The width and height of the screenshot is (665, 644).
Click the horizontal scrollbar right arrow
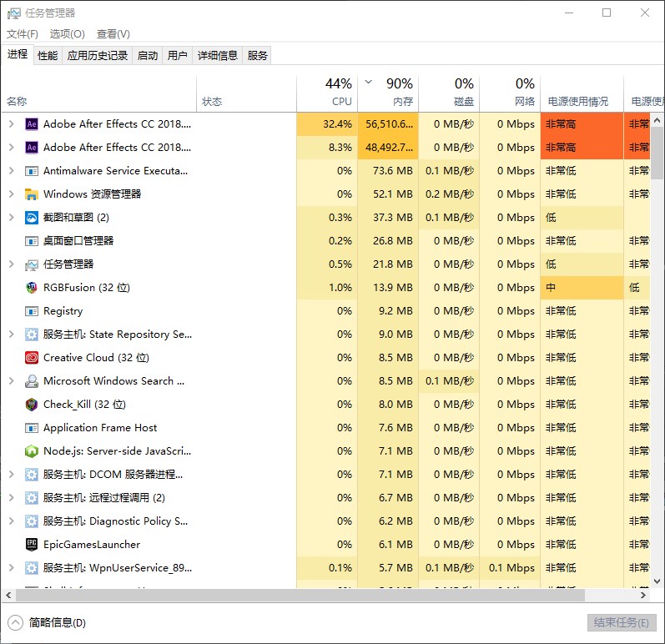click(x=643, y=596)
